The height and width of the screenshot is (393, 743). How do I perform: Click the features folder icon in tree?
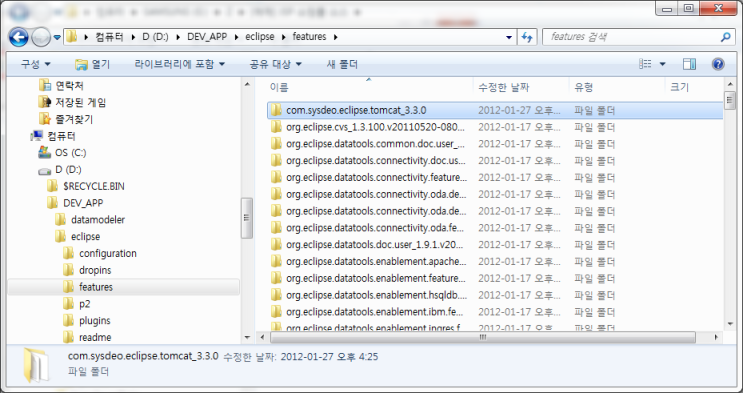click(x=68, y=287)
